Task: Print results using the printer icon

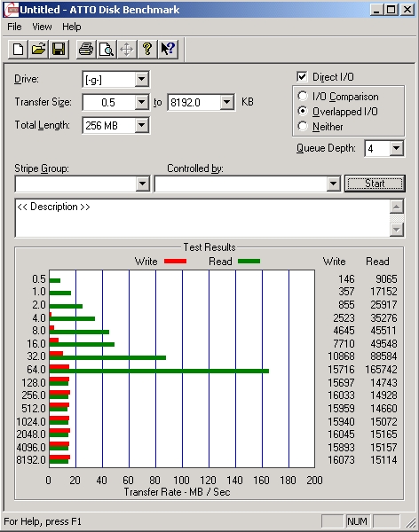Action: point(86,49)
